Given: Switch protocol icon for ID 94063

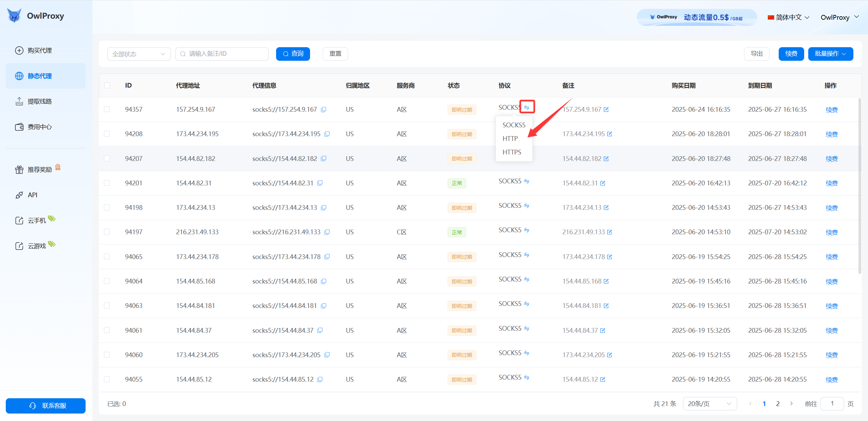Looking at the screenshot, I should (527, 304).
